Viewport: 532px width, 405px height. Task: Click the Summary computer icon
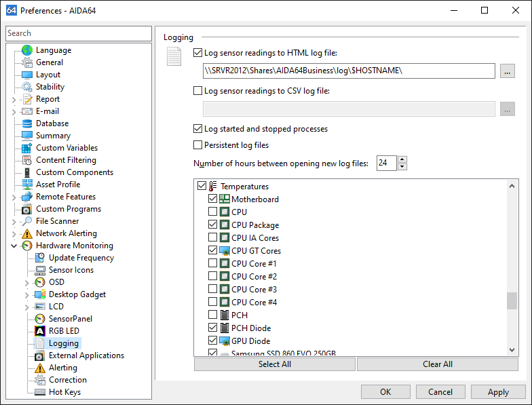[27, 136]
